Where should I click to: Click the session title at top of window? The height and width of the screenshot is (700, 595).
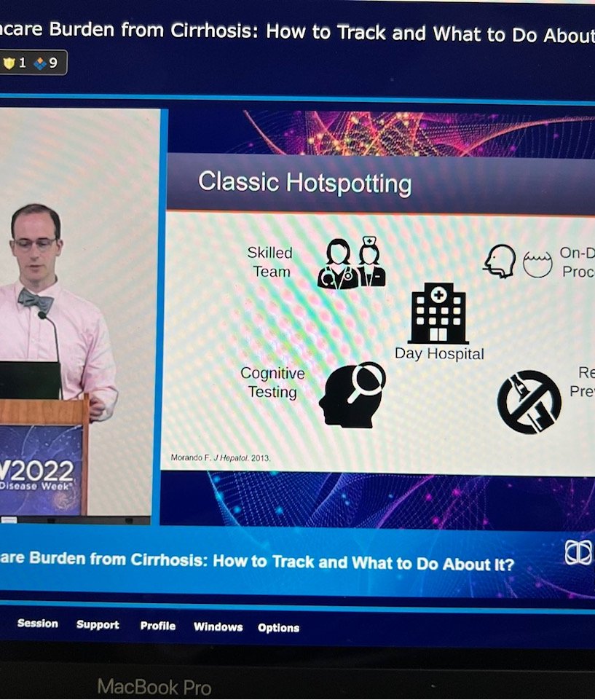click(297, 33)
